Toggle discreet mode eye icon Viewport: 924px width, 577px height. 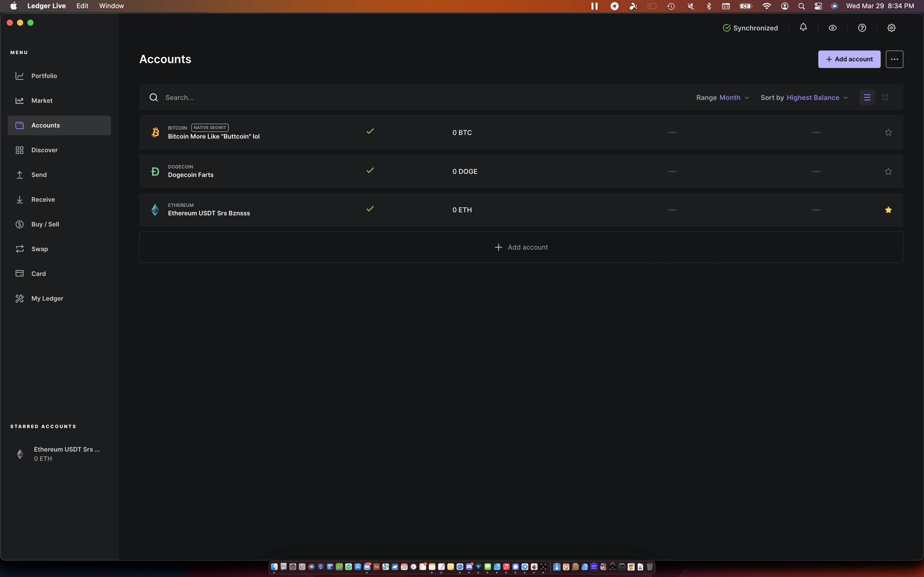coord(832,28)
